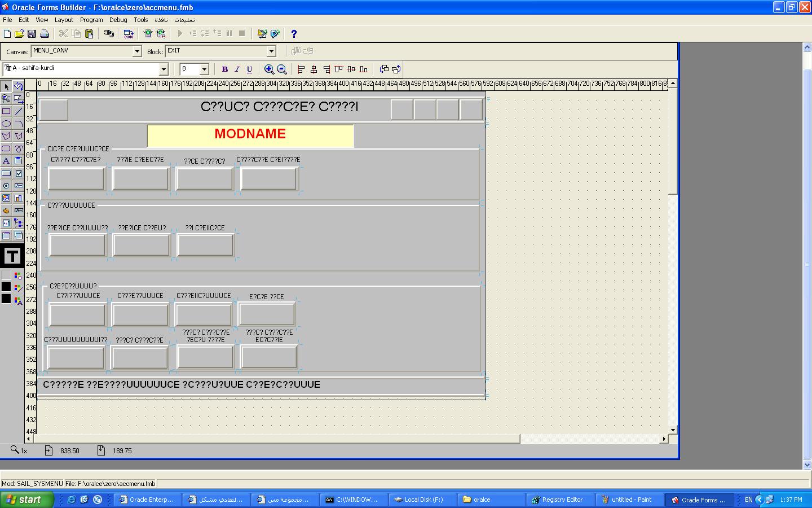The height and width of the screenshot is (508, 812).
Task: Choose the Magnify tool in palette
Action: coord(6,99)
